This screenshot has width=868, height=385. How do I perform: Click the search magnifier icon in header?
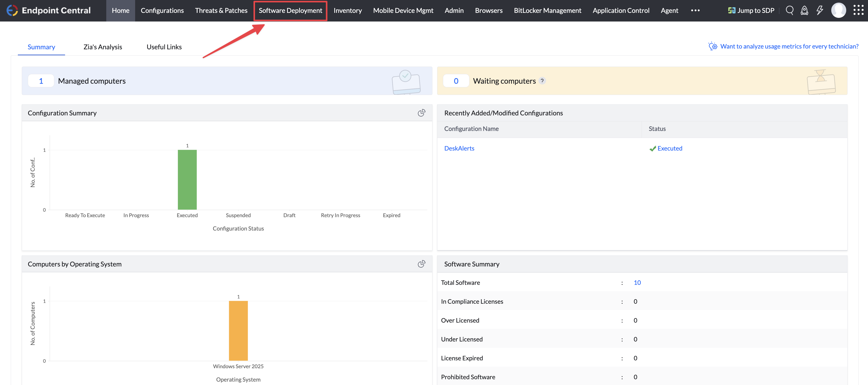point(790,10)
